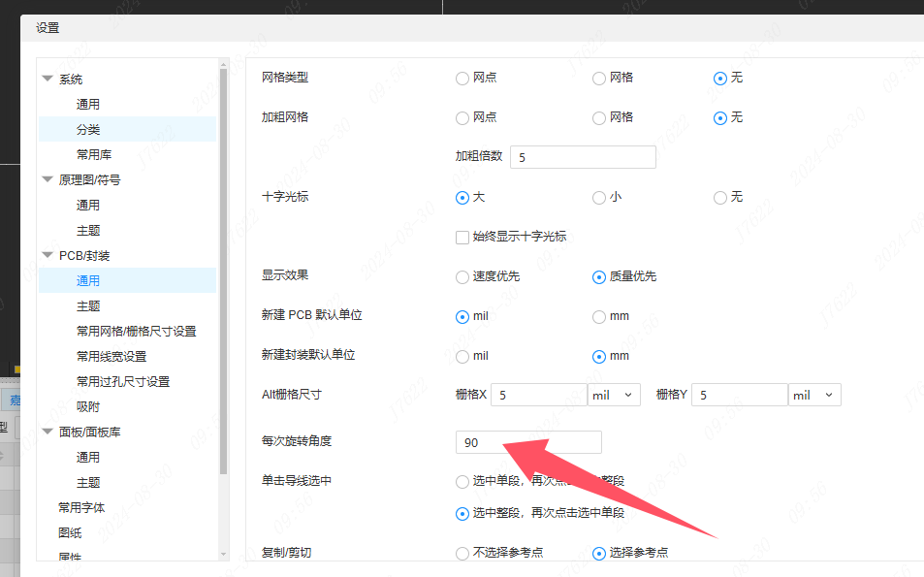Open 常用网格/栅格尺寸设置 settings page
The image size is (924, 577).
(136, 331)
